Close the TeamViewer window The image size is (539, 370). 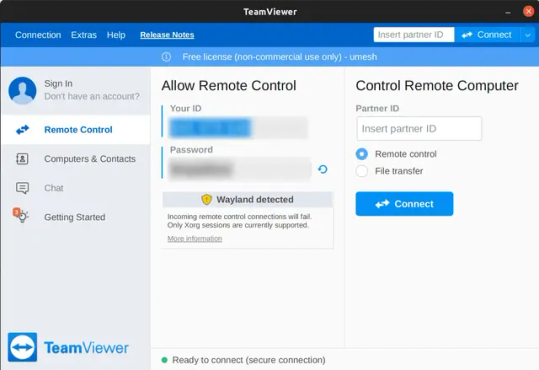tap(528, 12)
